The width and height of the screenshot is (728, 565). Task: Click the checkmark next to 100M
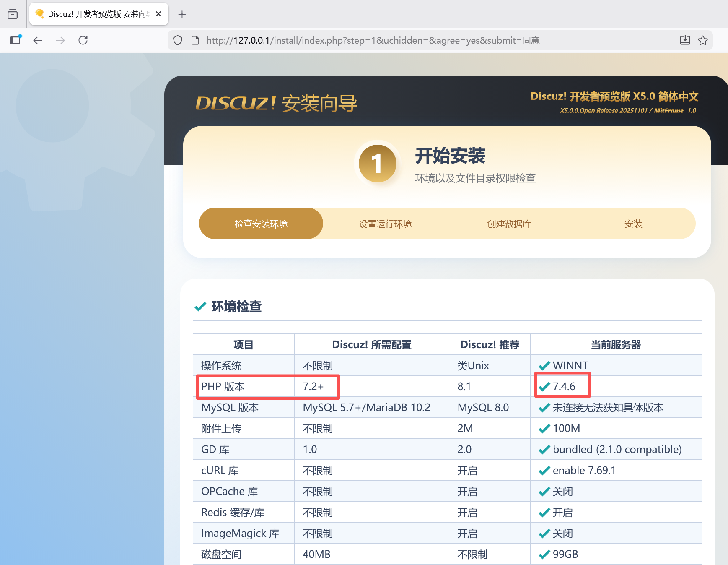(544, 428)
